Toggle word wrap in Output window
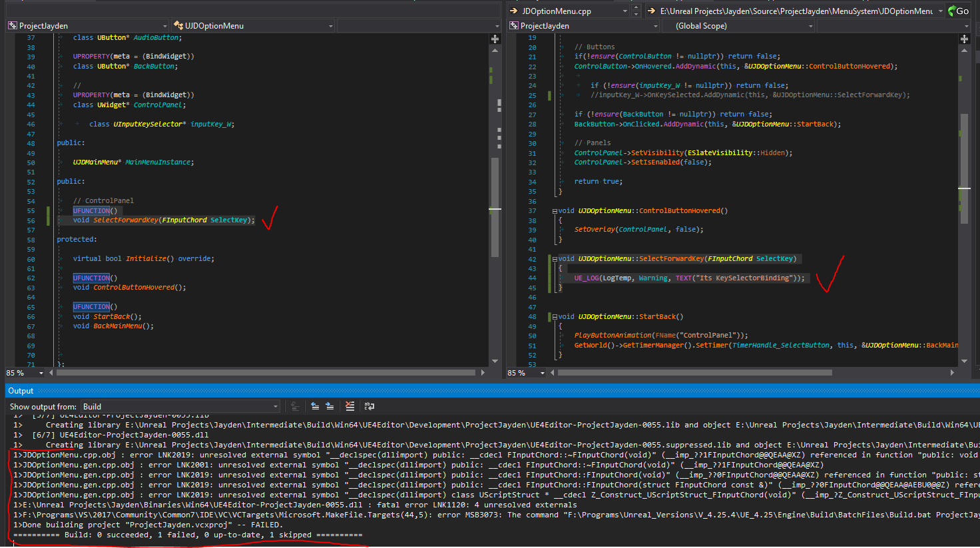Screen dimensions: 980x548 [369, 406]
